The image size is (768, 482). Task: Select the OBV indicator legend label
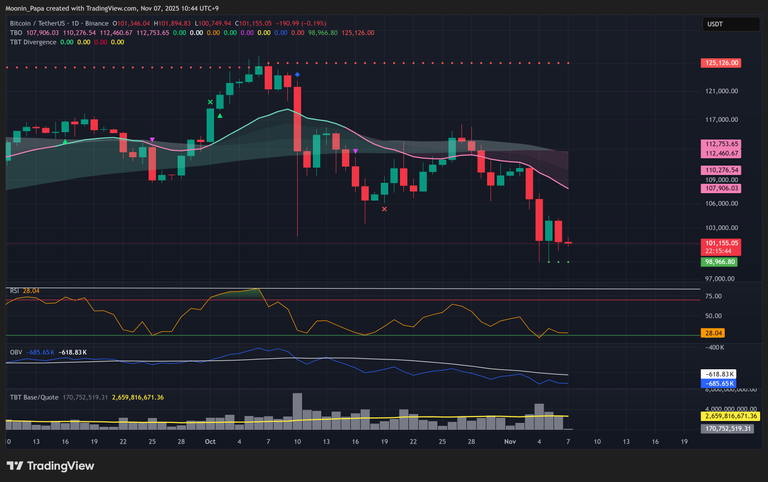click(14, 352)
